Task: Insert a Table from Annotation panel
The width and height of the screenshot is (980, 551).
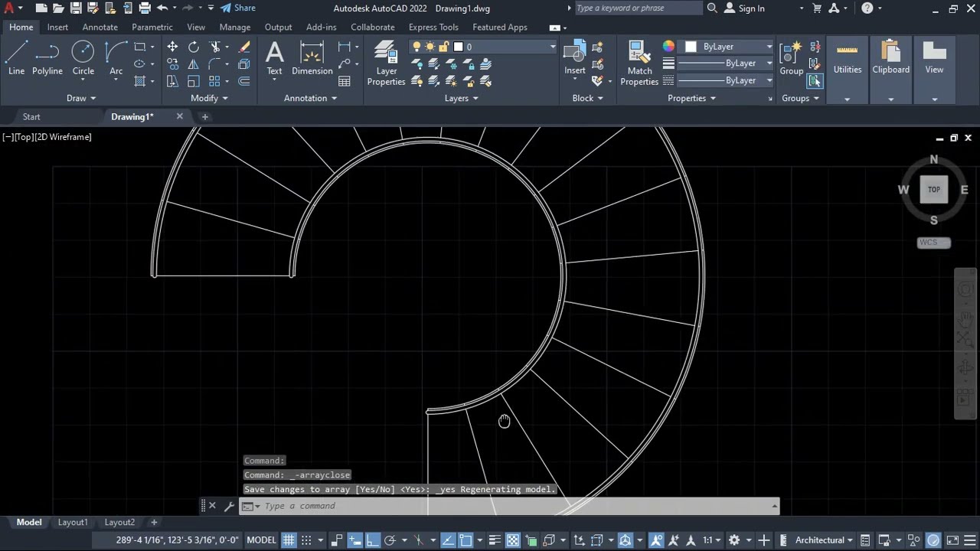Action: 345,81
